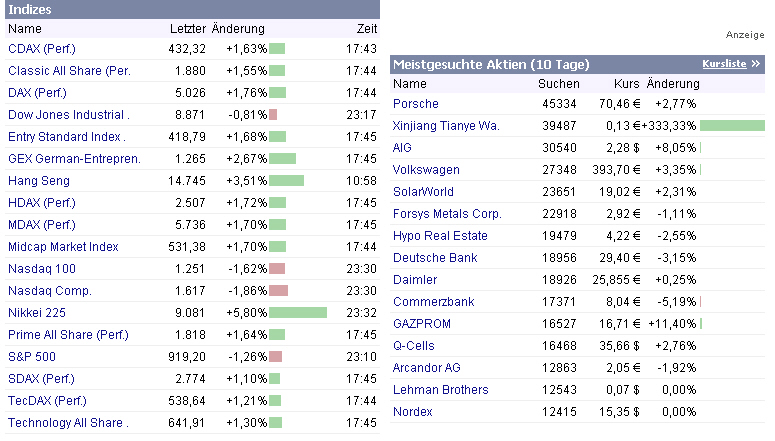Open TecDAX (Perf.) index
The image size is (775, 441).
pyautogui.click(x=46, y=401)
